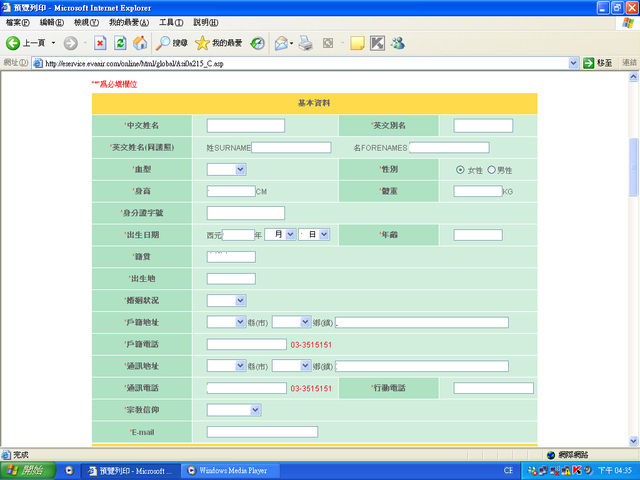Click the age input field
Screen dimensions: 640x480
(x=478, y=235)
